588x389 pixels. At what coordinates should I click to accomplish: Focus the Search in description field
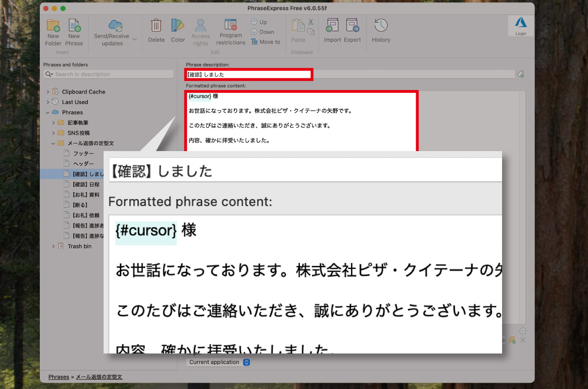click(109, 74)
